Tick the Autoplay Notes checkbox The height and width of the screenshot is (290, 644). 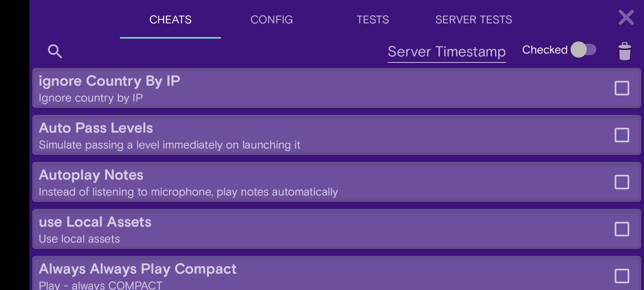tap(621, 182)
